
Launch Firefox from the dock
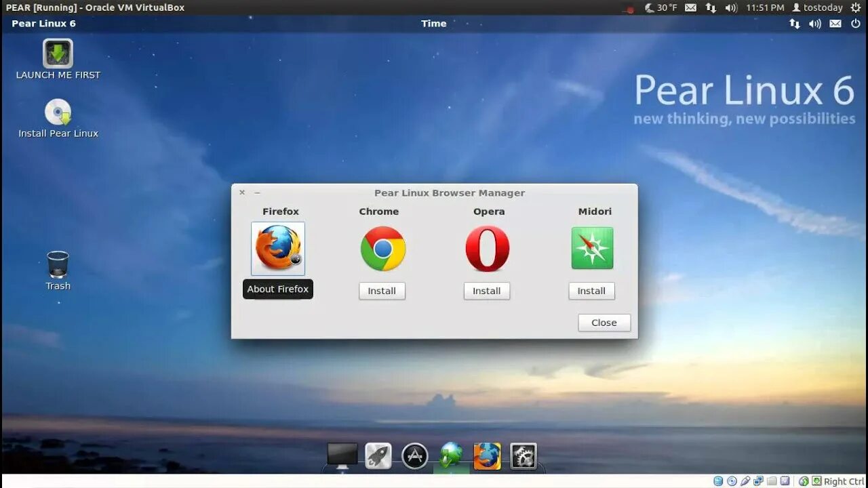pos(487,455)
